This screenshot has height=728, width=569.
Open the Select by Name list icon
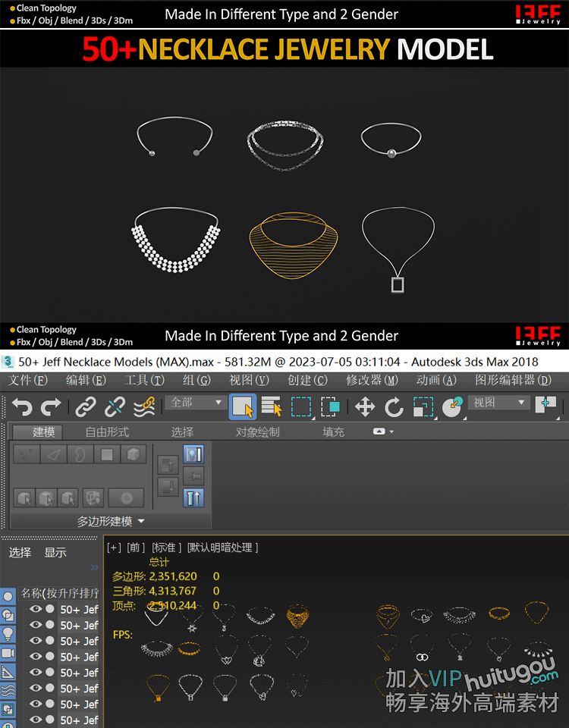[x=272, y=406]
